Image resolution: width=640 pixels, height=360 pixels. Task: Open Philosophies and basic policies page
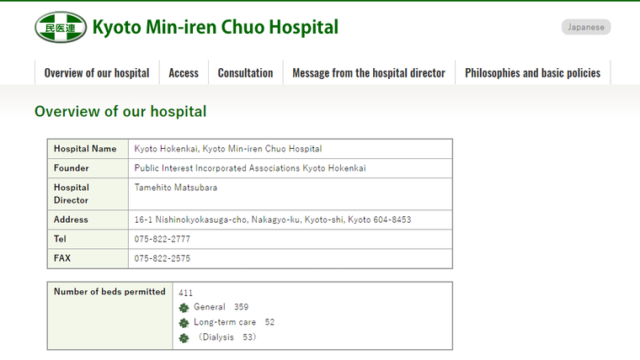click(x=533, y=73)
